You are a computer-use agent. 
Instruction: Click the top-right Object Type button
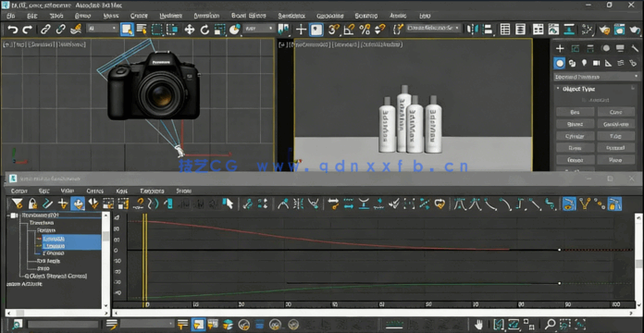(615, 112)
